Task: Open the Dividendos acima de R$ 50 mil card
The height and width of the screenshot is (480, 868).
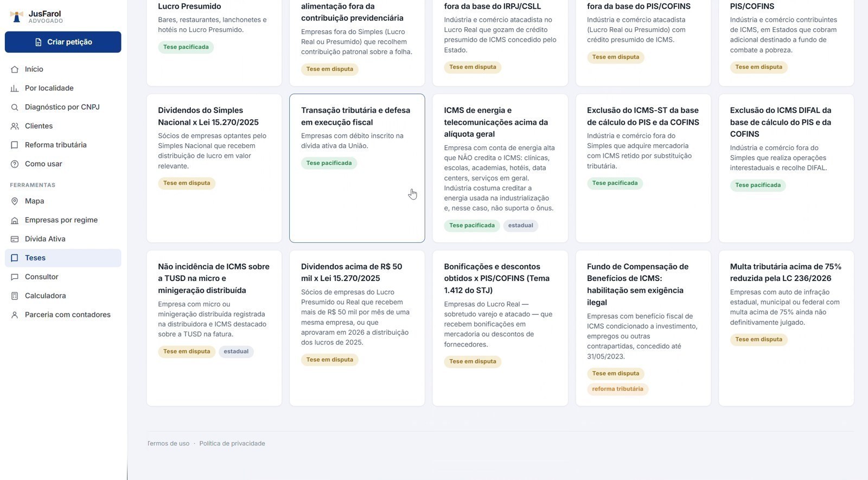Action: [x=357, y=328]
